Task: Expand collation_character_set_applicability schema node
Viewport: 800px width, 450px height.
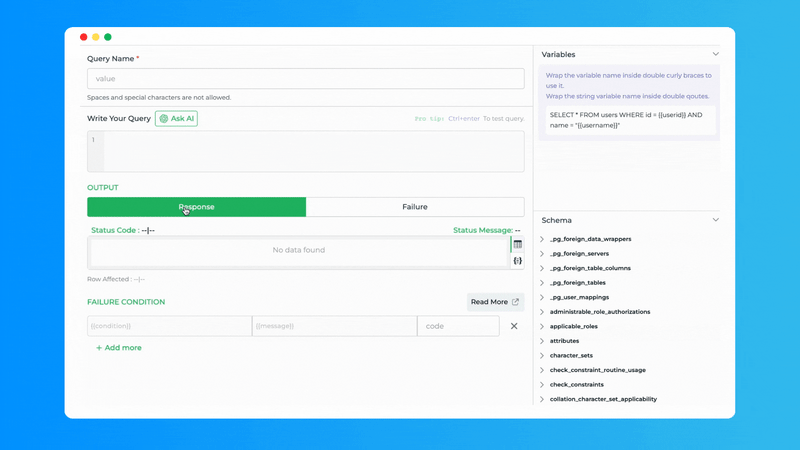Action: click(542, 399)
